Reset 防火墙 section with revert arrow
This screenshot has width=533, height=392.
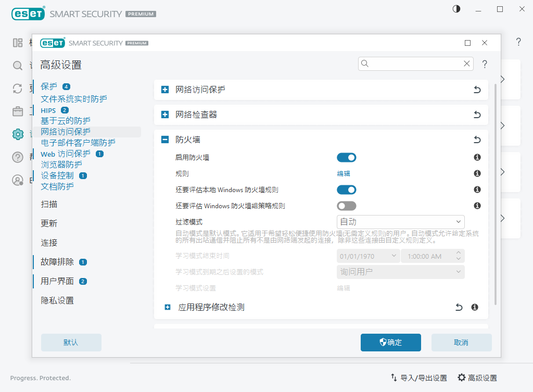click(477, 140)
